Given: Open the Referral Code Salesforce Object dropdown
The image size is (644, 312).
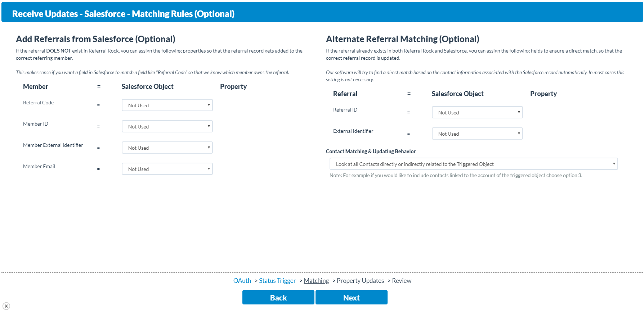Looking at the screenshot, I should [x=167, y=105].
